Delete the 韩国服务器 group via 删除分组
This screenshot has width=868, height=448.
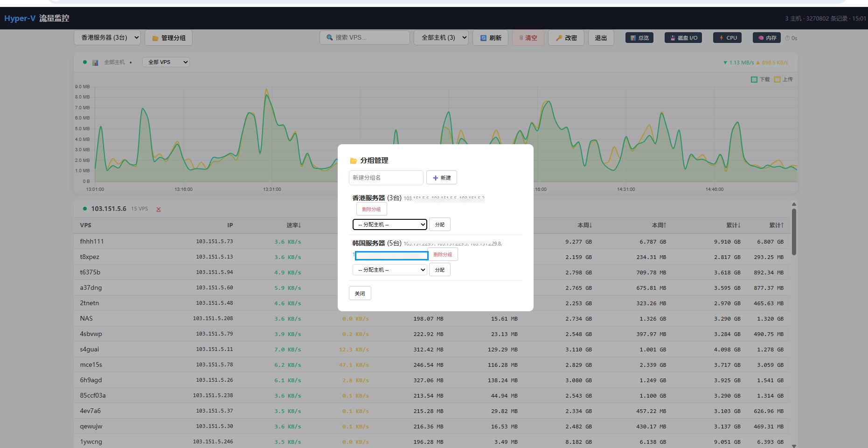tap(443, 254)
